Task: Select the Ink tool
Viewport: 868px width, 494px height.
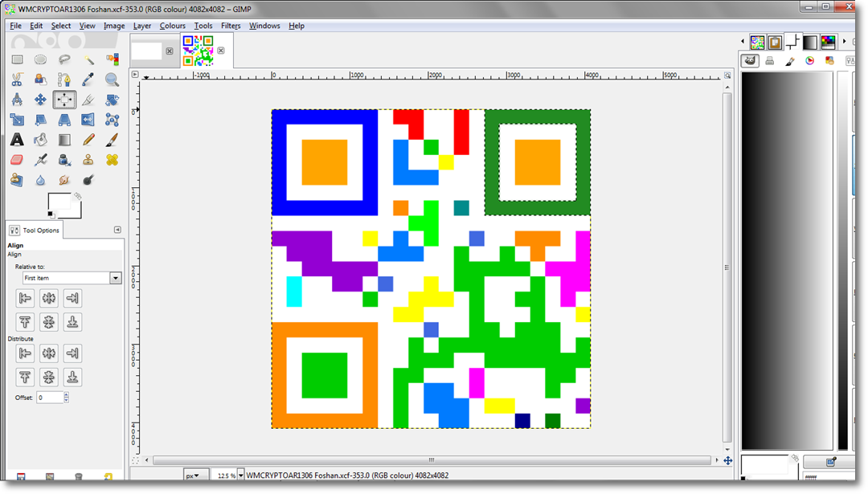Action: pos(64,160)
